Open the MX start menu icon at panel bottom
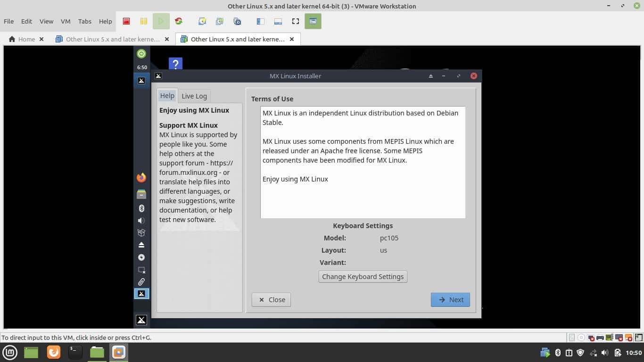The image size is (644, 362). point(141,320)
